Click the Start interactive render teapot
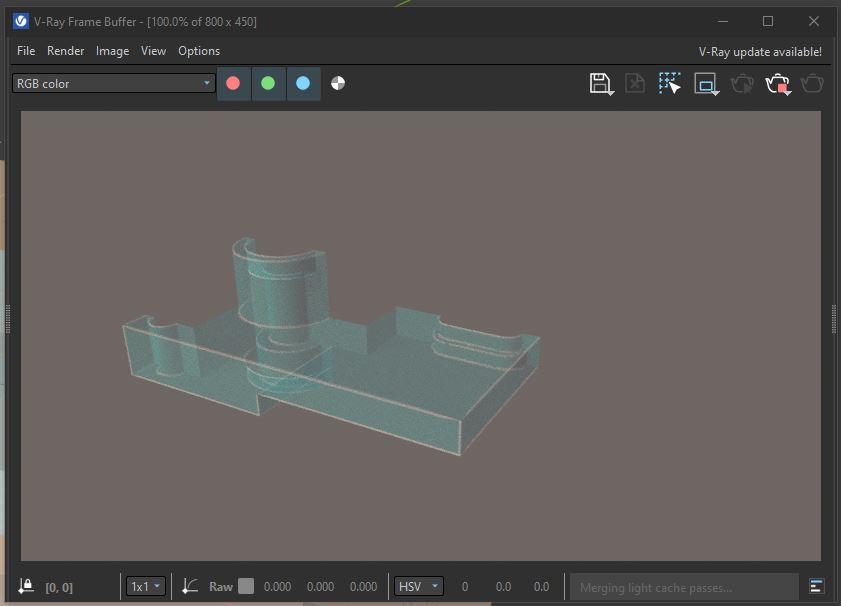The image size is (841, 606). (x=742, y=84)
